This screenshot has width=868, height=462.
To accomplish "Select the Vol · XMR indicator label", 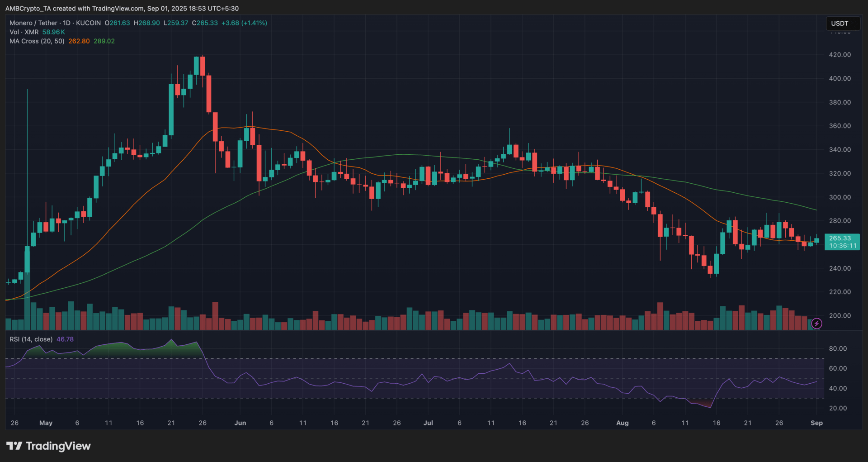I will click(24, 32).
